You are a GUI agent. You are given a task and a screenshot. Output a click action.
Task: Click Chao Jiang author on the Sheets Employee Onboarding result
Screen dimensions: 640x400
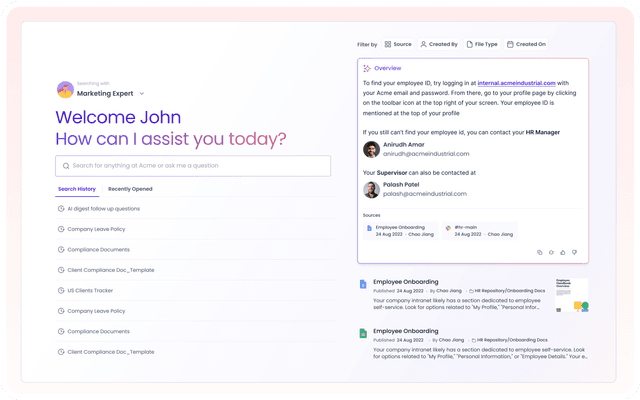(451, 340)
